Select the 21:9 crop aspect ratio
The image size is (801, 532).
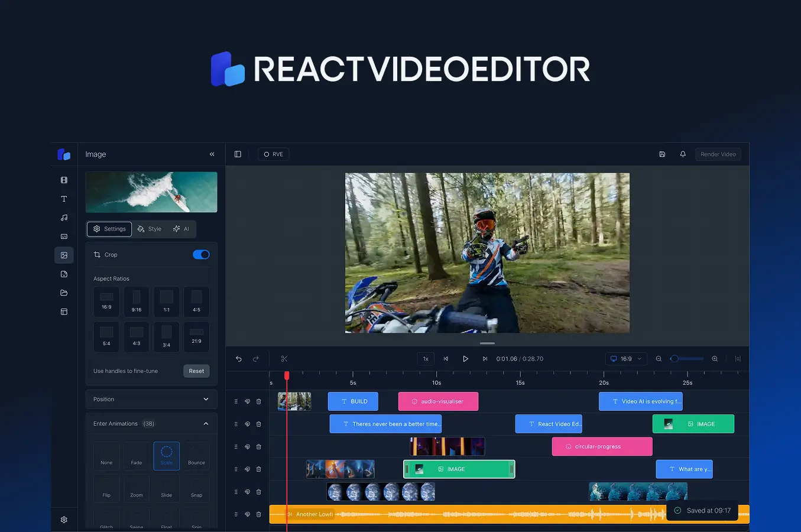point(196,336)
